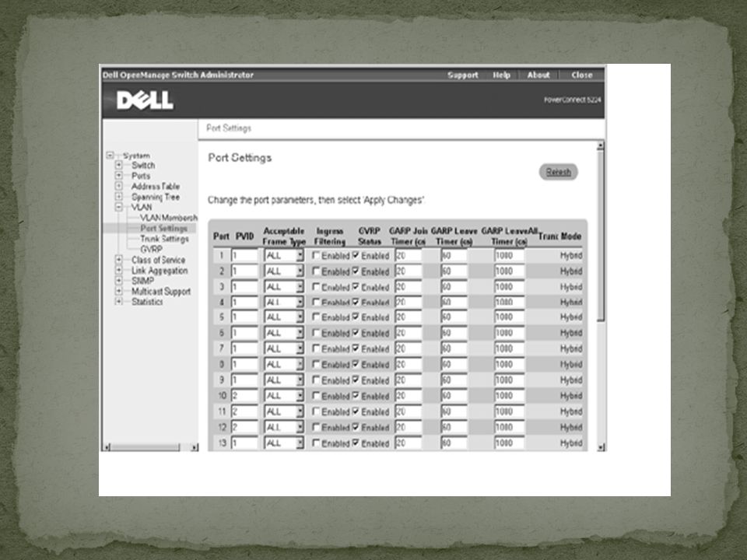Screen dimensions: 747x560
Task: Collapse the VLAN tree node
Action: 118,207
